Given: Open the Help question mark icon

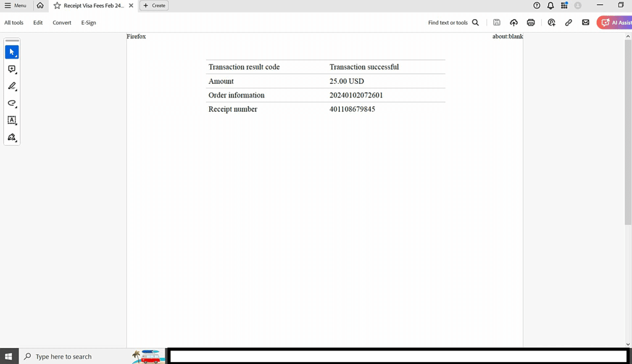Looking at the screenshot, I should [536, 6].
